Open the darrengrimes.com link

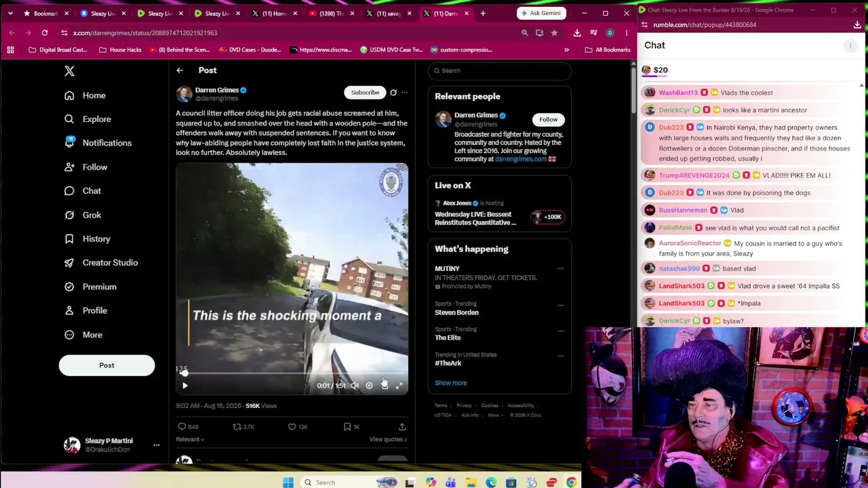(520, 159)
